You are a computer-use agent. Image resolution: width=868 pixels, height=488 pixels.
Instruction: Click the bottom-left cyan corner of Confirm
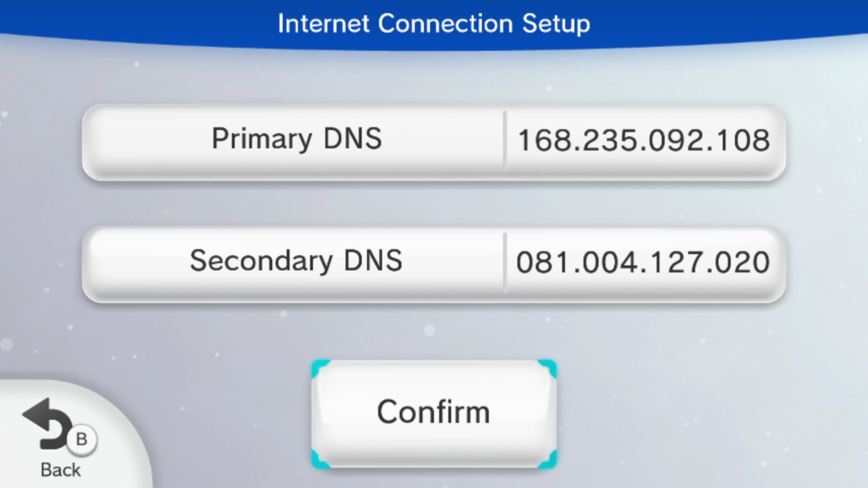(x=321, y=459)
